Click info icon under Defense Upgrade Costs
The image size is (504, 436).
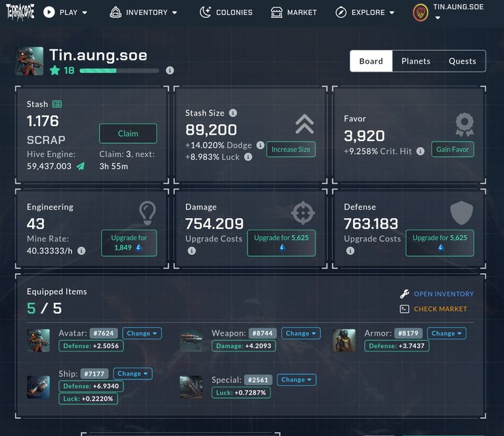coord(350,250)
